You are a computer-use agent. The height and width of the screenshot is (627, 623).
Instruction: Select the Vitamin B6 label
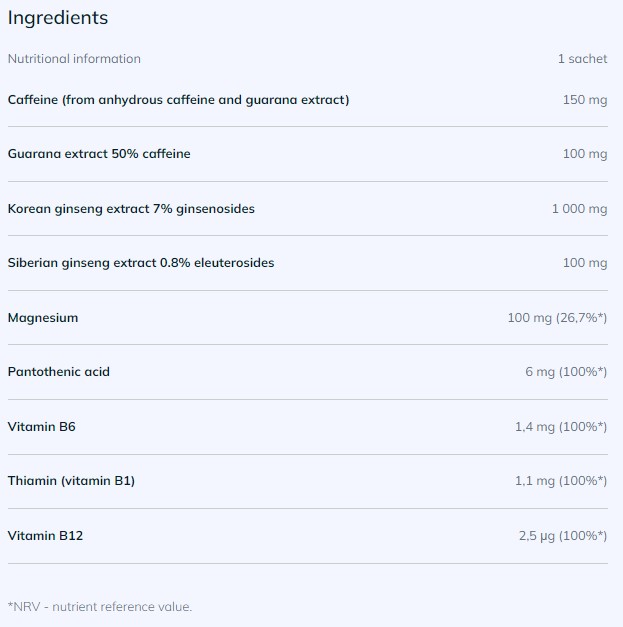point(42,427)
